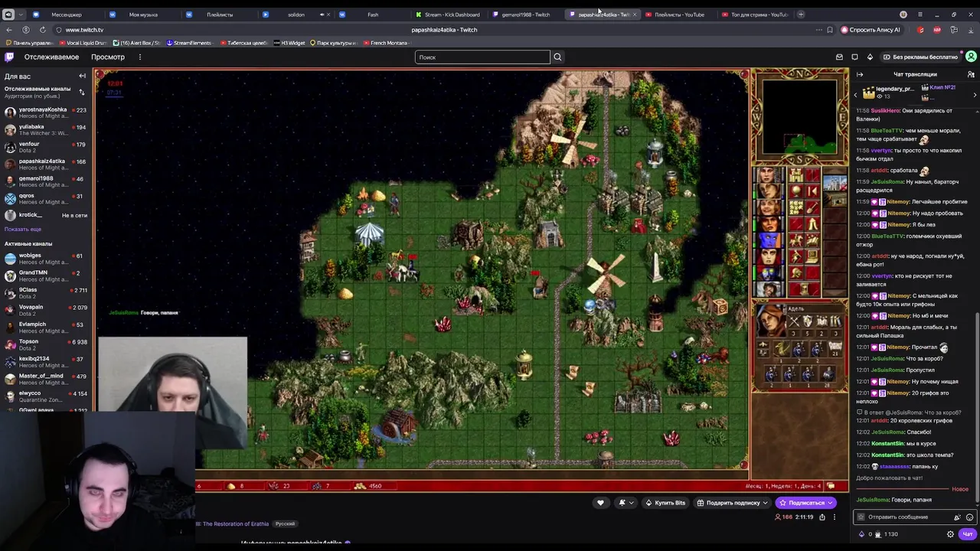Open the user avatar menu
The width and height of the screenshot is (980, 551).
tap(971, 57)
